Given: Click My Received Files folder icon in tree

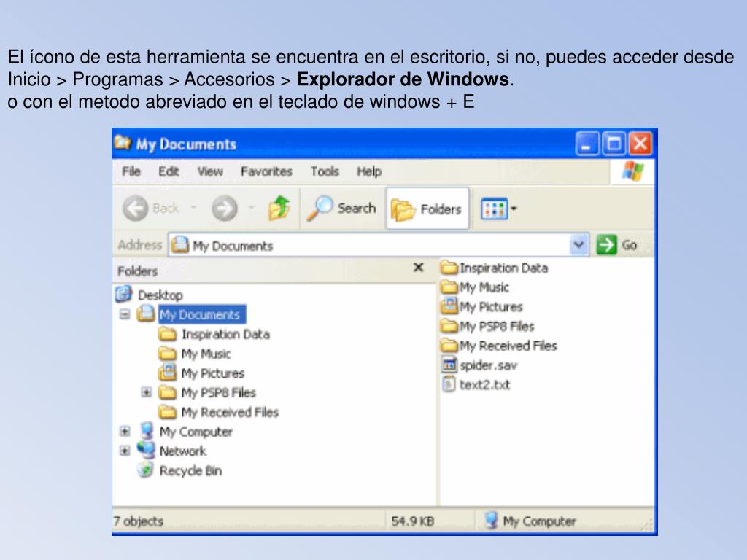Looking at the screenshot, I should [x=167, y=411].
